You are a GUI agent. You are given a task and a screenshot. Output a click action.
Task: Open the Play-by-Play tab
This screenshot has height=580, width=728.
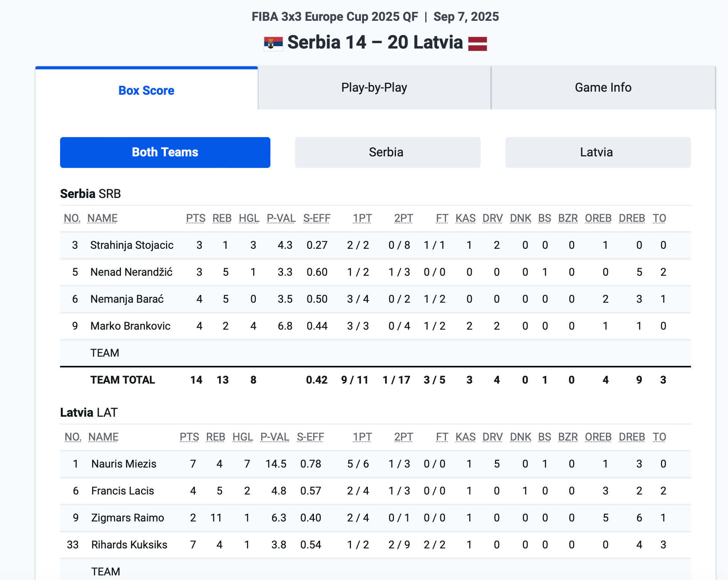click(374, 88)
